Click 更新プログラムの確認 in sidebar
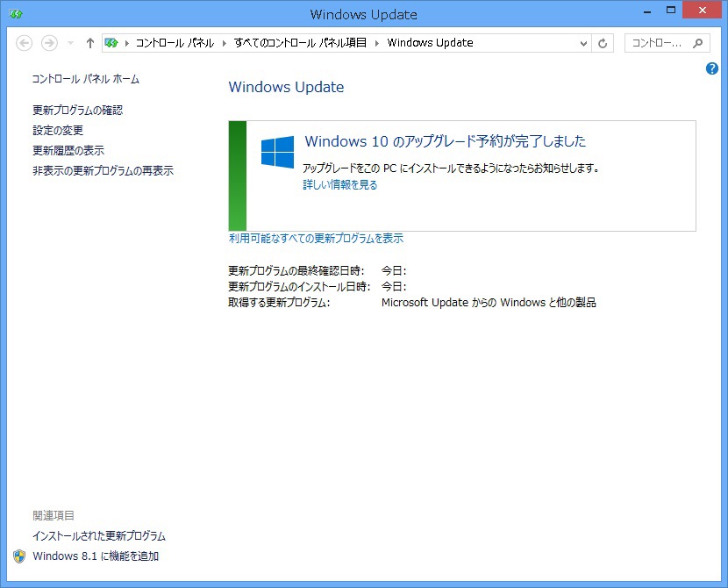 77,110
